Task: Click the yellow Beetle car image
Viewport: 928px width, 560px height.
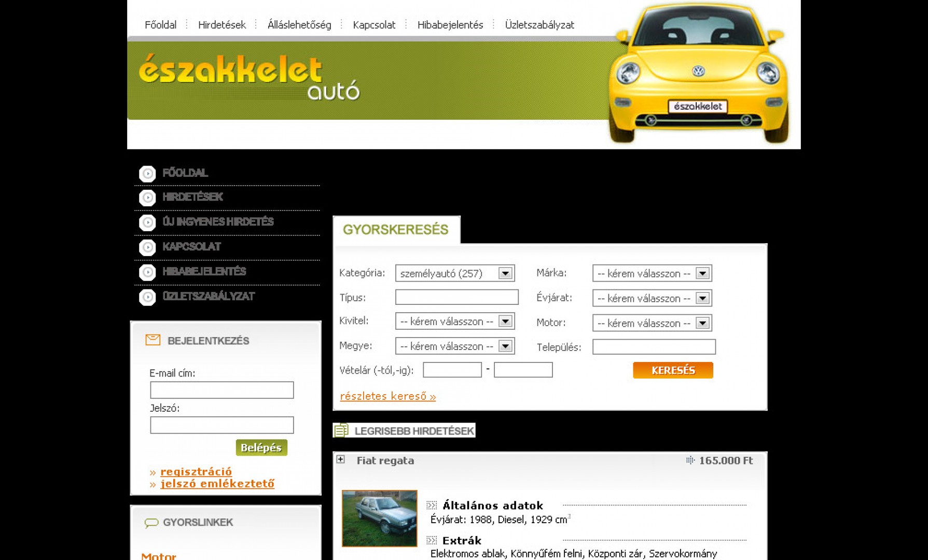Action: pyautogui.click(x=698, y=74)
